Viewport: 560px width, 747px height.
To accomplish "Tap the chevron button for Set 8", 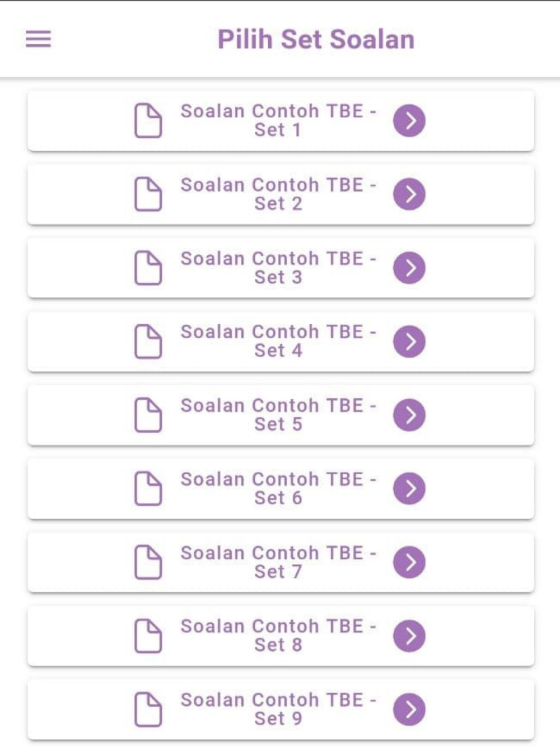I will click(x=409, y=636).
